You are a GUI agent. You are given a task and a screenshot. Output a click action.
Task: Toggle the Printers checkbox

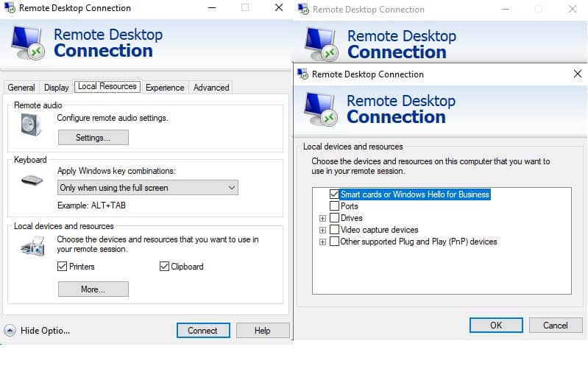click(x=62, y=266)
